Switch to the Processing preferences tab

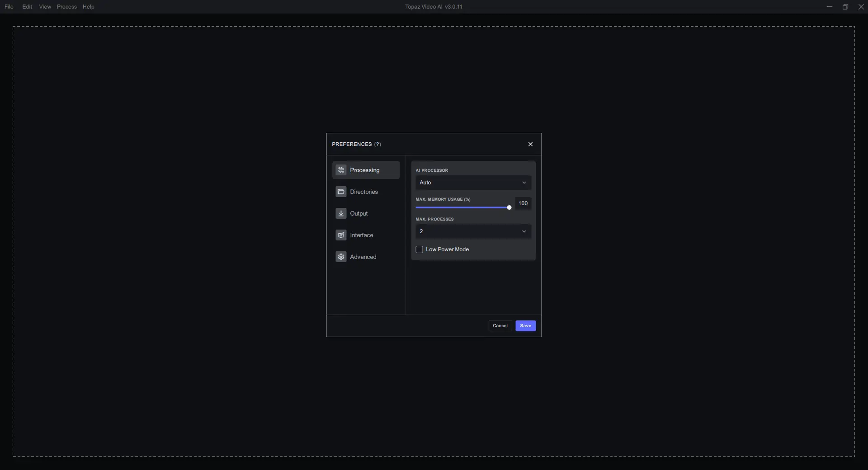pos(366,170)
